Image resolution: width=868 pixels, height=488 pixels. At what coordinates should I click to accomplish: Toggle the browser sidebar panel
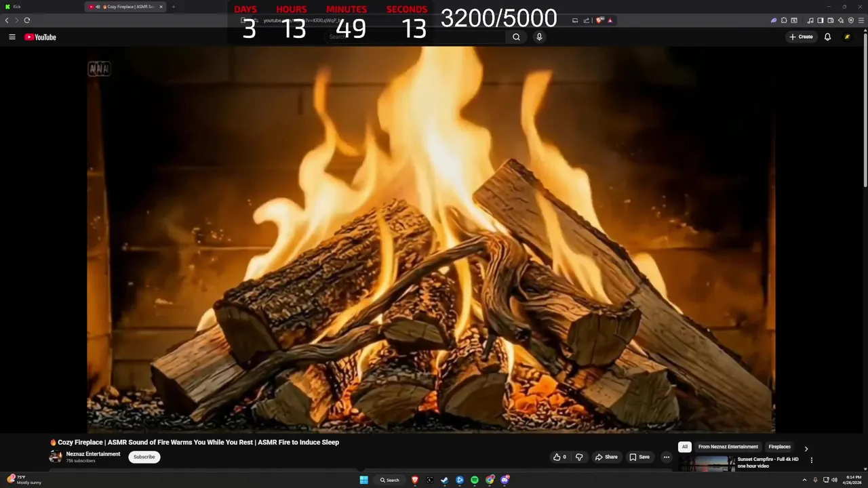coord(821,20)
